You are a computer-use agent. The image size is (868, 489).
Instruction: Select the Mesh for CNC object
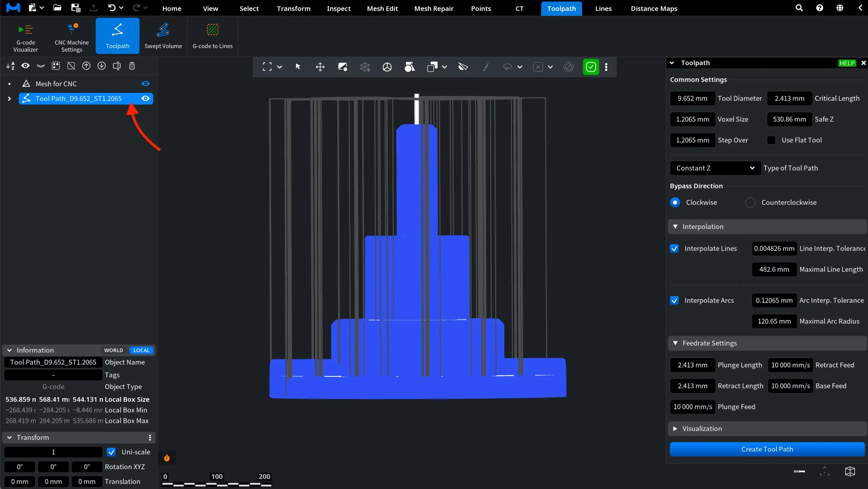point(56,84)
